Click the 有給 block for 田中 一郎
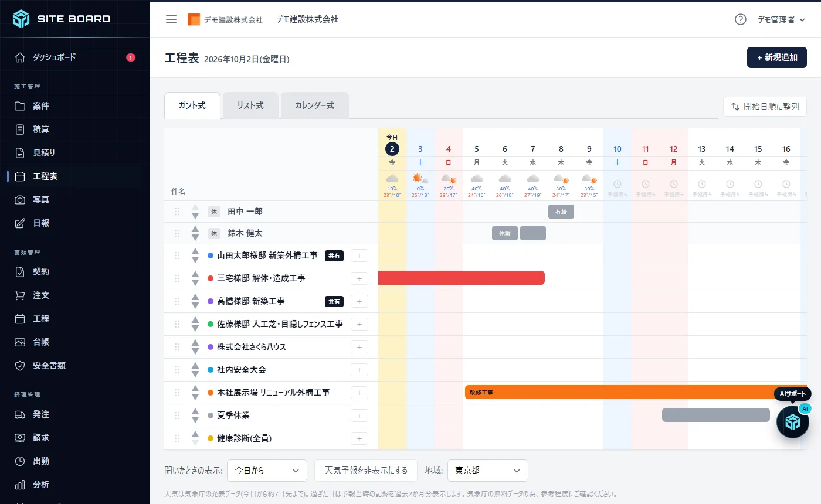Viewport: 821px width, 504px height. pos(561,212)
